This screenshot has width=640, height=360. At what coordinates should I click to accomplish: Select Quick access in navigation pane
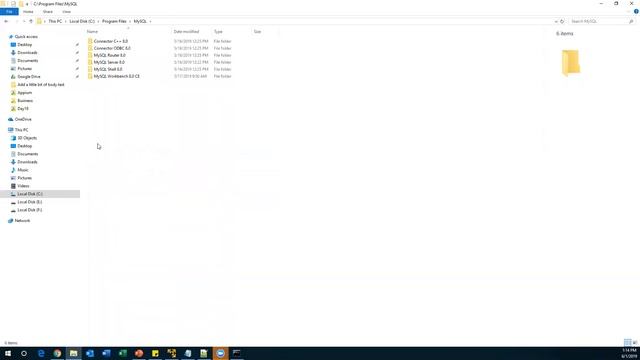click(x=26, y=37)
